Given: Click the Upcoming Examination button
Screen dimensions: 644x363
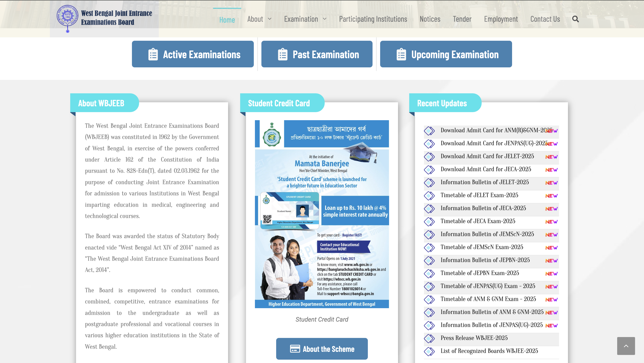Looking at the screenshot, I should pyautogui.click(x=446, y=54).
